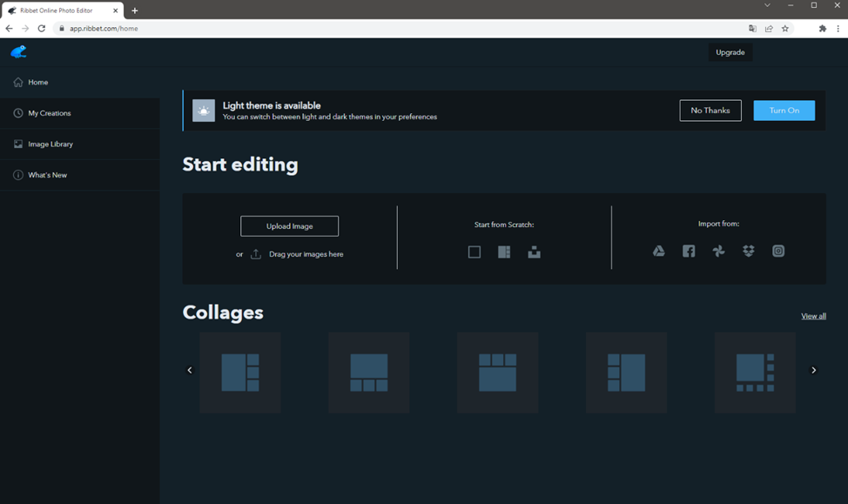Select collage with L-shaped border of small cells
Viewport: 848px width, 504px height.
[x=755, y=373]
